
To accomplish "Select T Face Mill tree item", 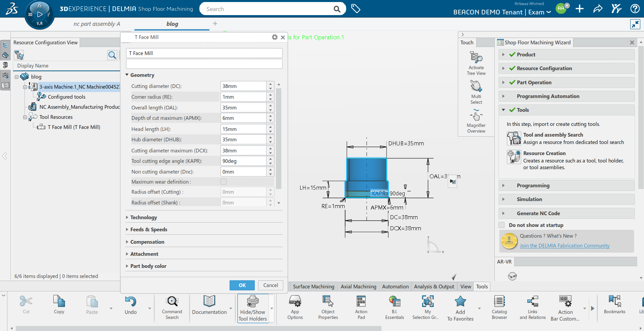I will click(74, 127).
